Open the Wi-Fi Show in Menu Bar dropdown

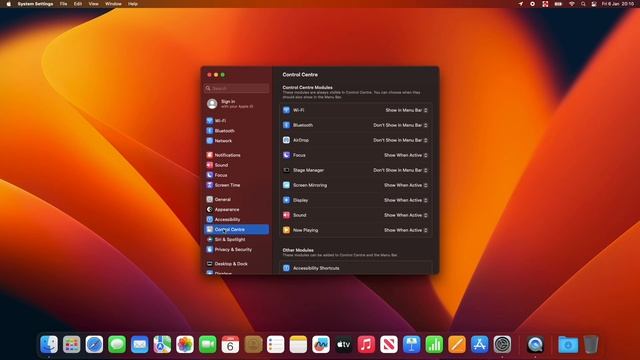pos(407,110)
